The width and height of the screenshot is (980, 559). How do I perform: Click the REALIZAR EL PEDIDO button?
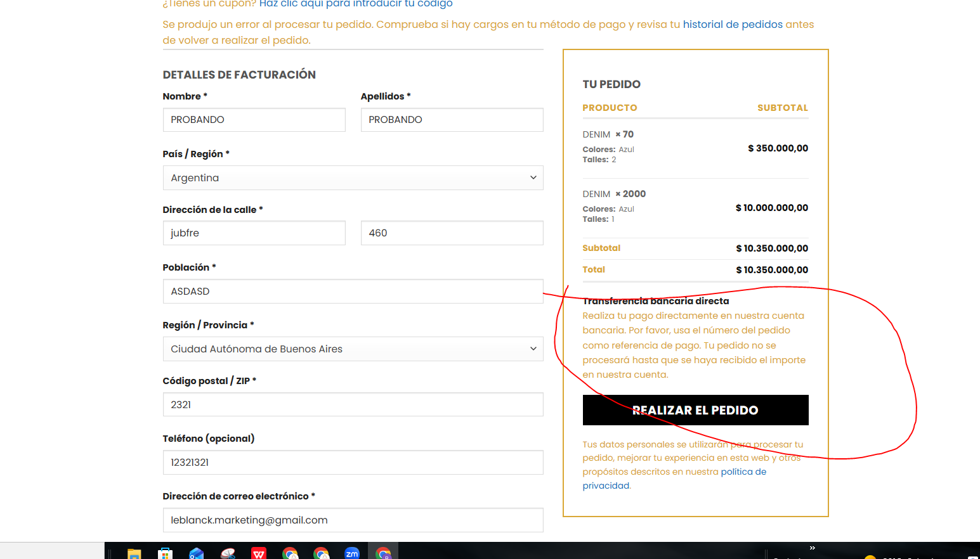695,410
